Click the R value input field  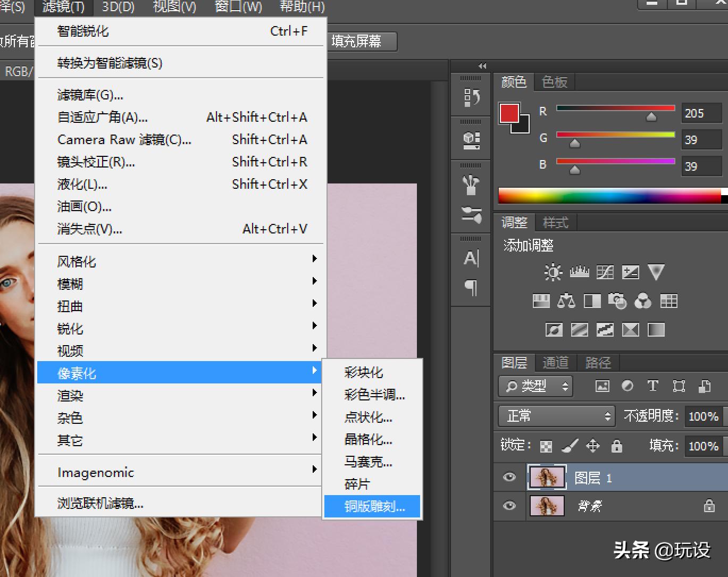click(701, 113)
